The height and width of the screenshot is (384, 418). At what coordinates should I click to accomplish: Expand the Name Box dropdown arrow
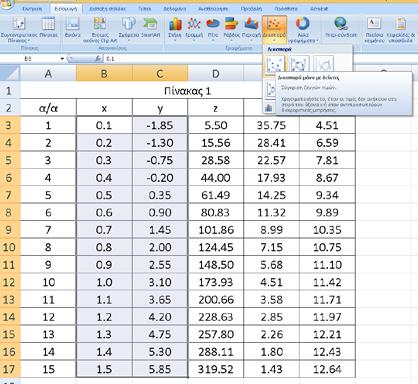(x=62, y=59)
